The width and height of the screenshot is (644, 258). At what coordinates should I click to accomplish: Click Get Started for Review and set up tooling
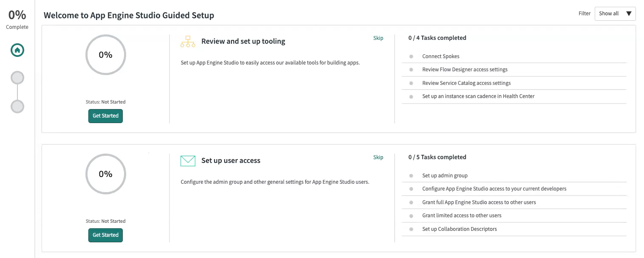[105, 116]
